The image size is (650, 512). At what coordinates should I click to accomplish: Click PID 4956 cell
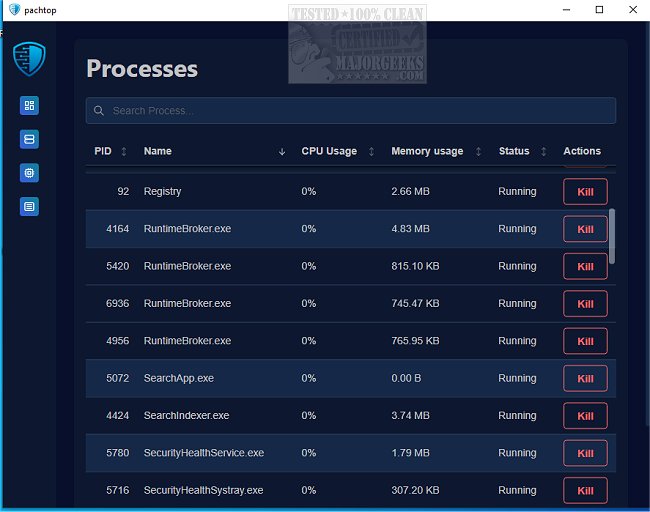coord(117,341)
